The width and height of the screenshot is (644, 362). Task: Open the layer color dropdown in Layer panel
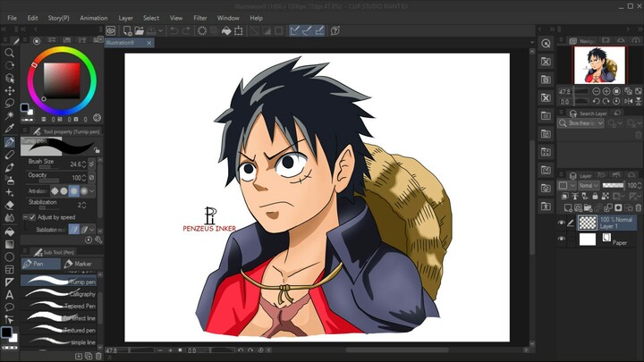pyautogui.click(x=572, y=186)
